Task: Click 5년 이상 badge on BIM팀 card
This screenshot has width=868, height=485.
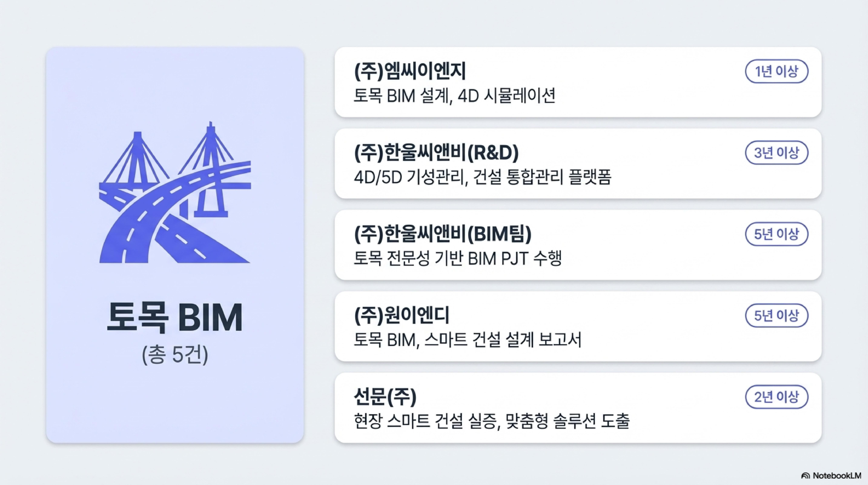Action: coord(776,234)
